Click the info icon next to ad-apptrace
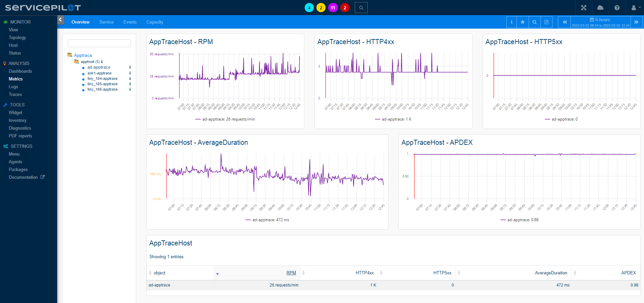Screen dimensions: 644x303 [x=130, y=67]
